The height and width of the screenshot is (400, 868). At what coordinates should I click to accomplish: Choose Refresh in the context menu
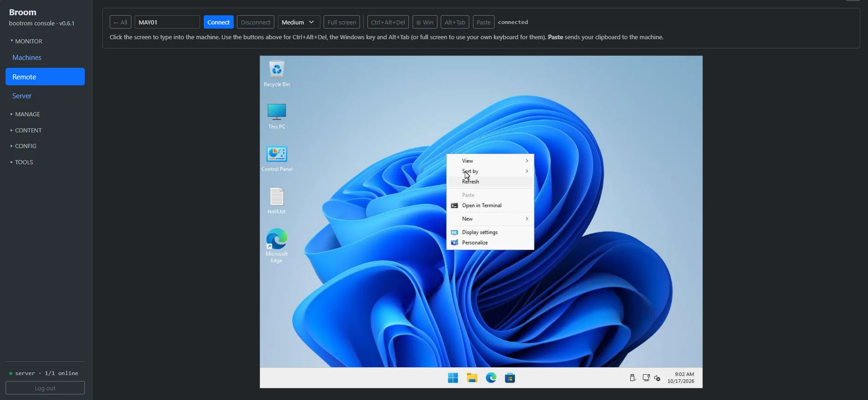click(x=490, y=182)
